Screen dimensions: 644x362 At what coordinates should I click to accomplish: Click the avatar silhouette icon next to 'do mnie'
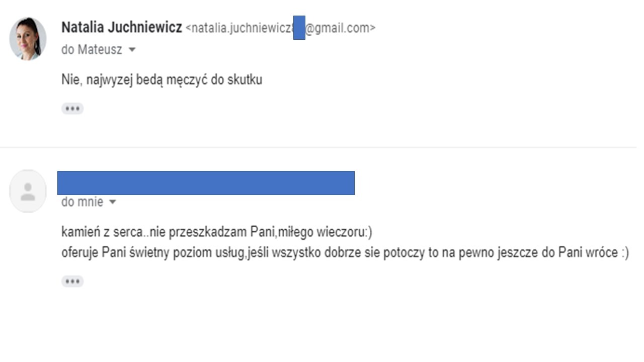coord(28,191)
